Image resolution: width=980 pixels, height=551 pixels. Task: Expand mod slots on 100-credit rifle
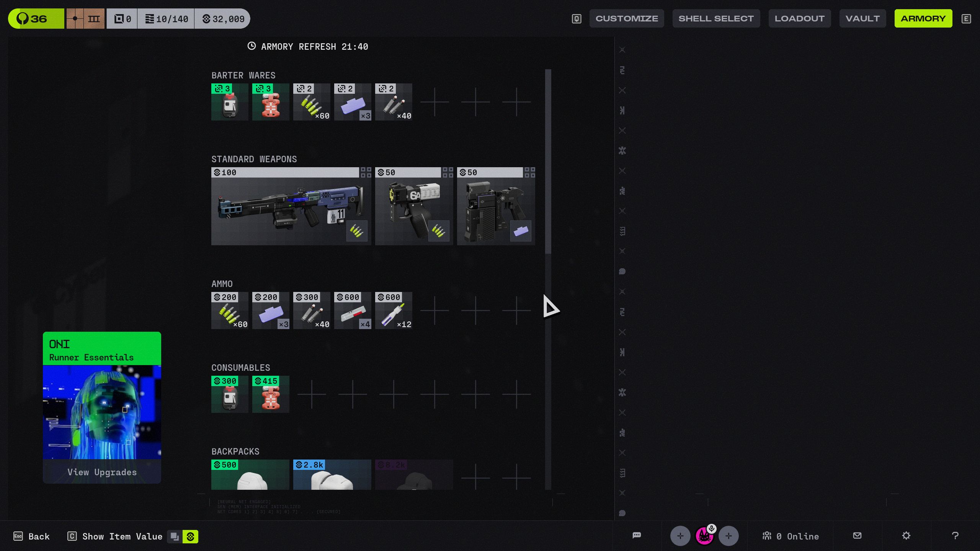coord(366,173)
